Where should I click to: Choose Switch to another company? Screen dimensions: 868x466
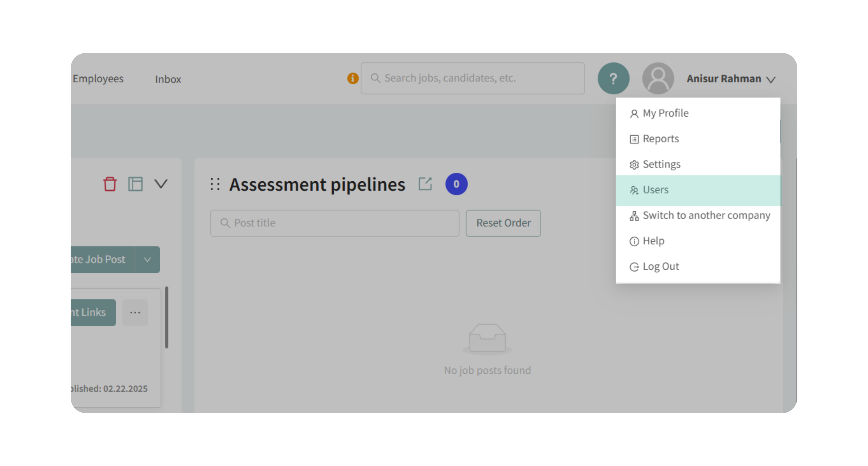(x=706, y=215)
